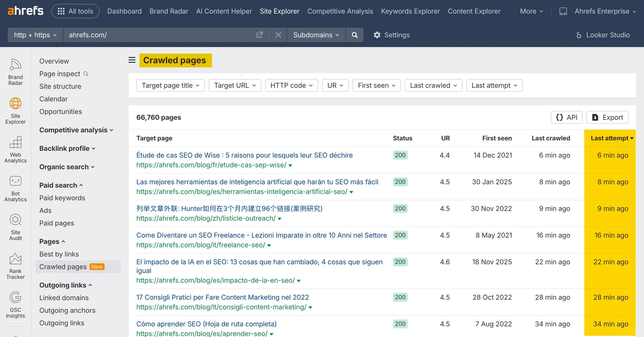Open the Last attempt filter dropdown

[x=494, y=85]
